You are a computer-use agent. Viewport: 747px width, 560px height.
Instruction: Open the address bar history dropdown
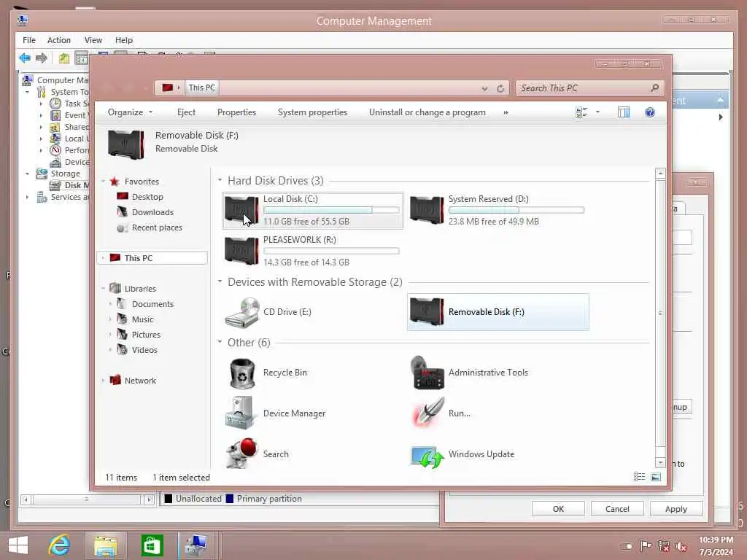tap(484, 88)
